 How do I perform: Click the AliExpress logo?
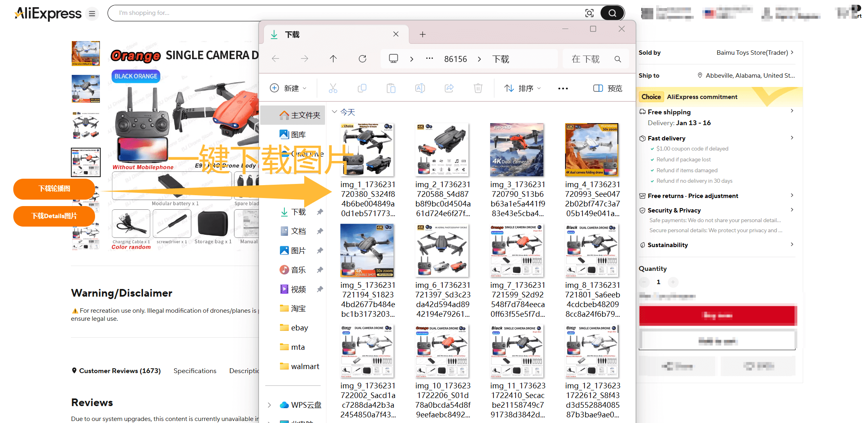pos(48,14)
